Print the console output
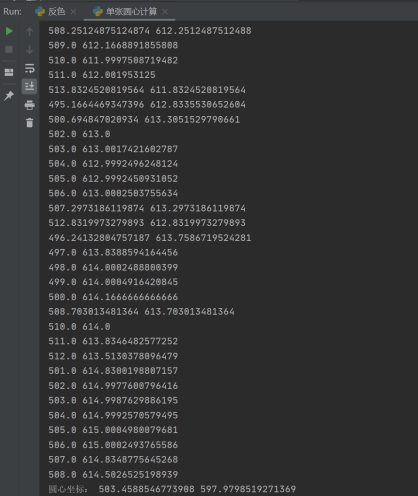The image size is (418, 496). tap(29, 105)
